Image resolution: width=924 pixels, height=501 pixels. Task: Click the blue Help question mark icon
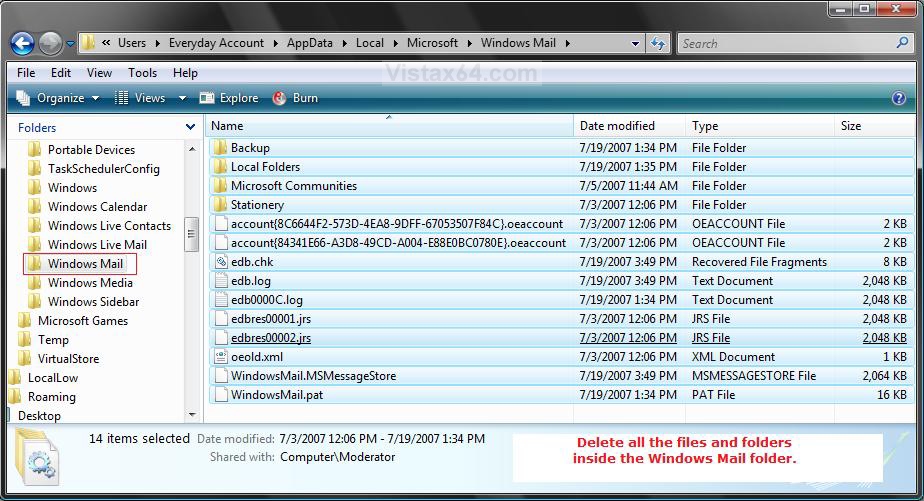(899, 98)
